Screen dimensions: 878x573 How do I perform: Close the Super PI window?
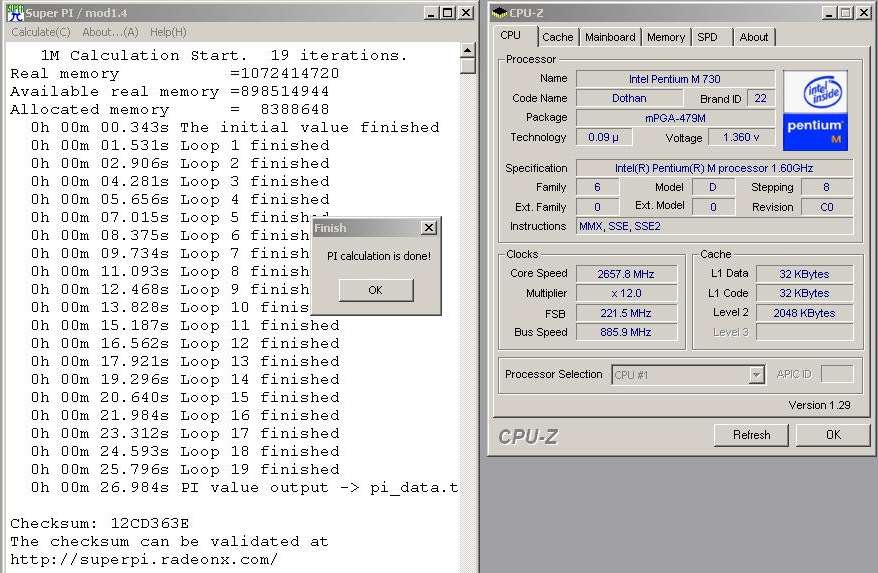[466, 12]
